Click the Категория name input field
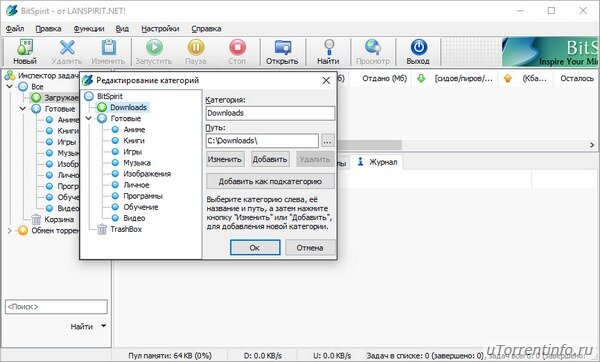600x362 pixels. tap(270, 113)
